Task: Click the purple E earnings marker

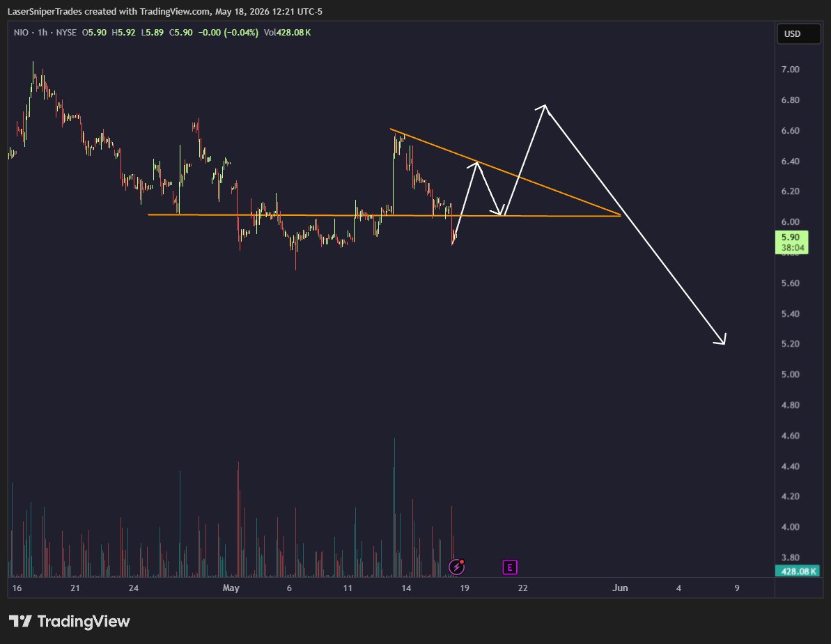Action: click(x=509, y=567)
